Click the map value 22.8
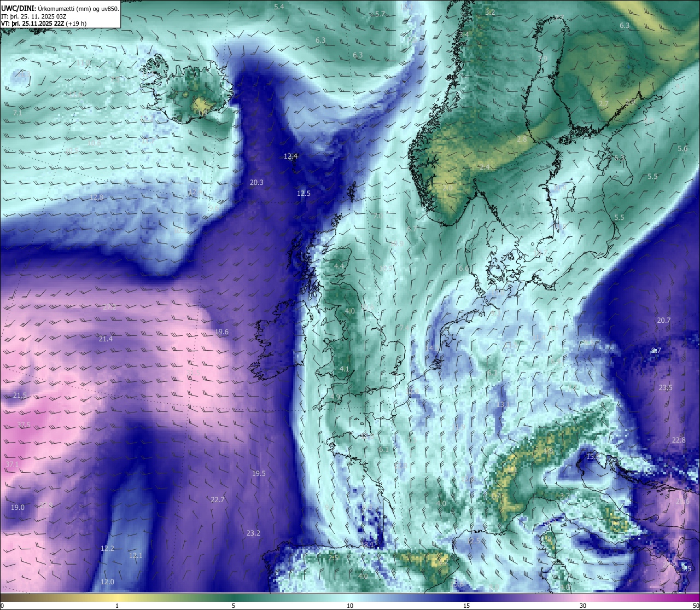 [679, 440]
